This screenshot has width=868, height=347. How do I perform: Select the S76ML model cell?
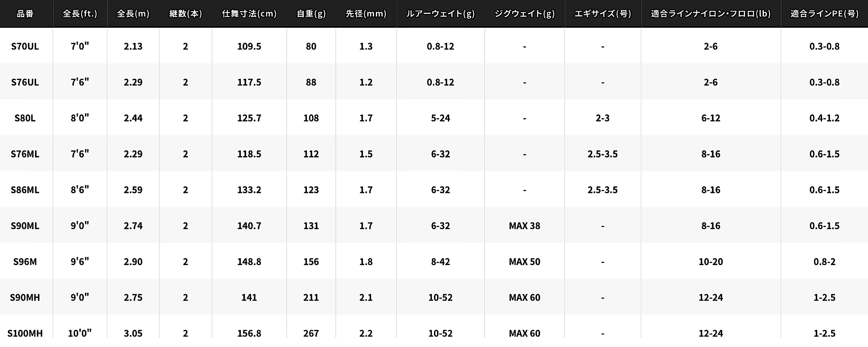pyautogui.click(x=25, y=154)
